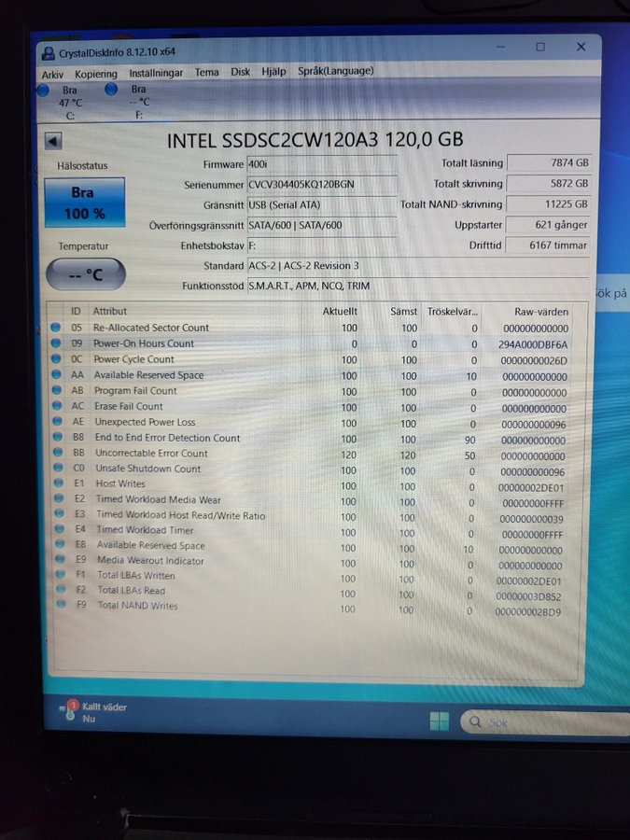Click the status circle for Re-Allocated Sector Count

point(55,328)
